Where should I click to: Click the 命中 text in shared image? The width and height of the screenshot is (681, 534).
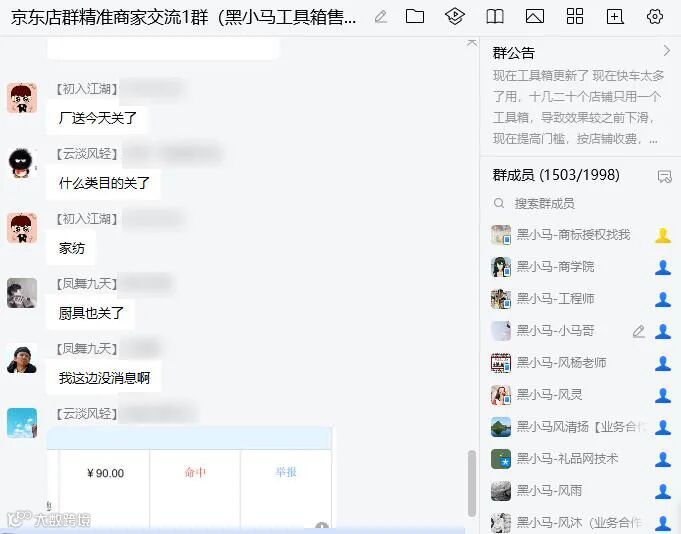coord(195,472)
